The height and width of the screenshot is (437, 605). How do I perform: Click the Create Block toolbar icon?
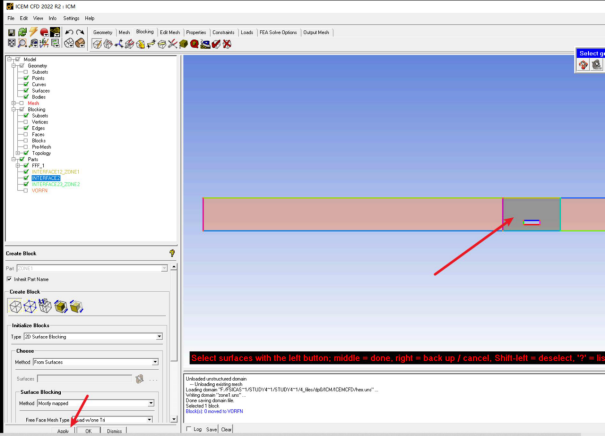97,44
